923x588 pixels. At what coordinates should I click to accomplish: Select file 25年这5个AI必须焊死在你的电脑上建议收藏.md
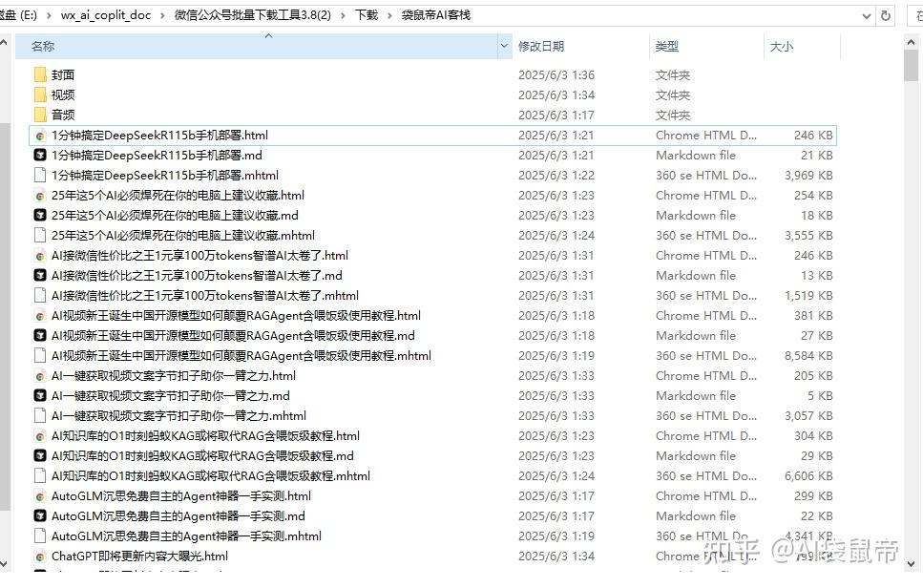click(x=175, y=216)
